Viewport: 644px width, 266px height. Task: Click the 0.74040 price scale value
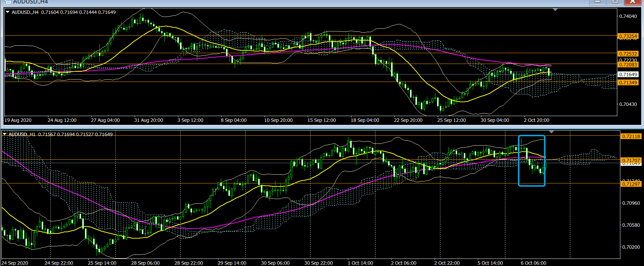628,16
